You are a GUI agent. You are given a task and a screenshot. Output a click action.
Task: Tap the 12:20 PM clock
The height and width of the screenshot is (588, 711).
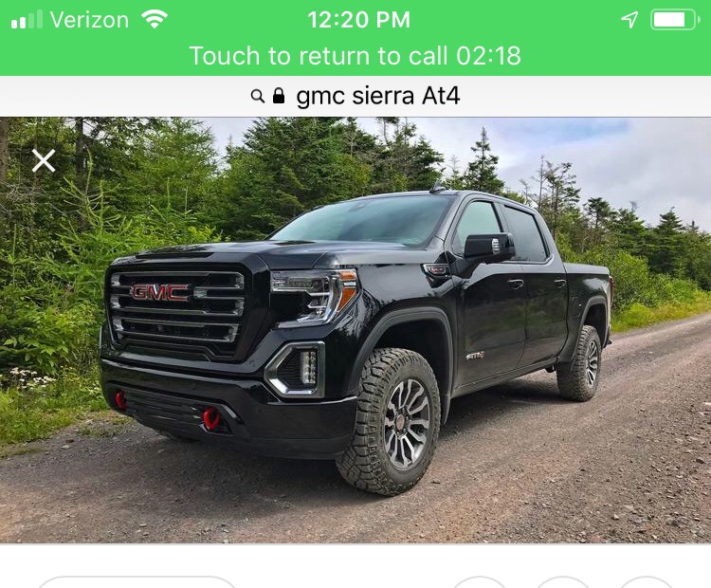(358, 20)
